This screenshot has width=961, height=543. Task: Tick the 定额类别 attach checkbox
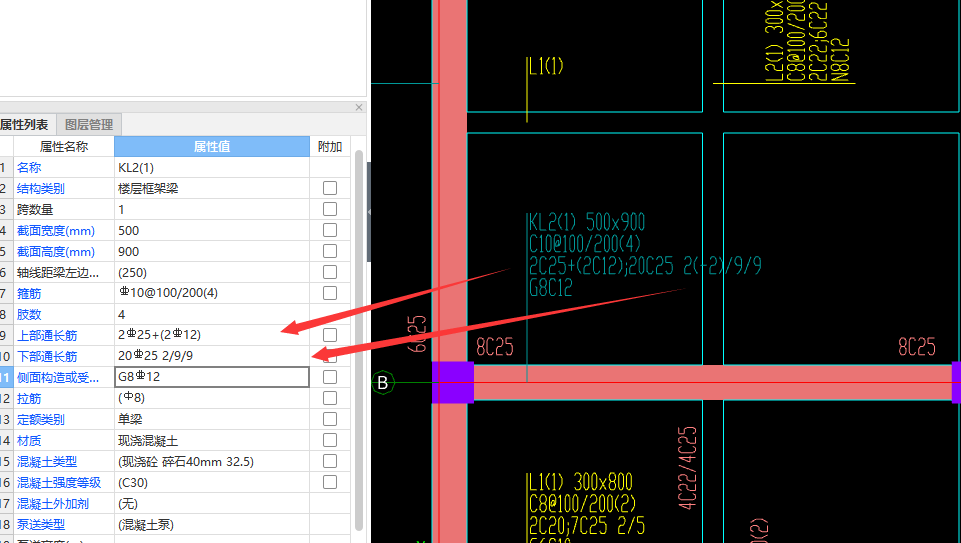click(x=330, y=419)
